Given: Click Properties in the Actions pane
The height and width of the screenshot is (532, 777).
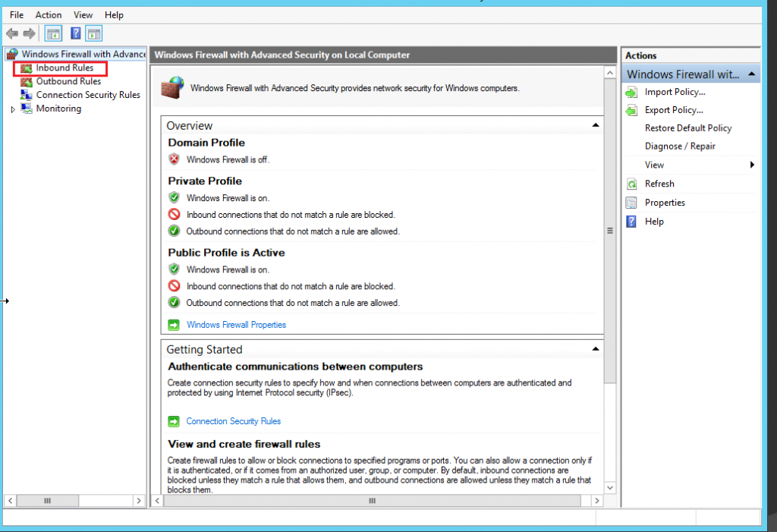Looking at the screenshot, I should [x=665, y=203].
